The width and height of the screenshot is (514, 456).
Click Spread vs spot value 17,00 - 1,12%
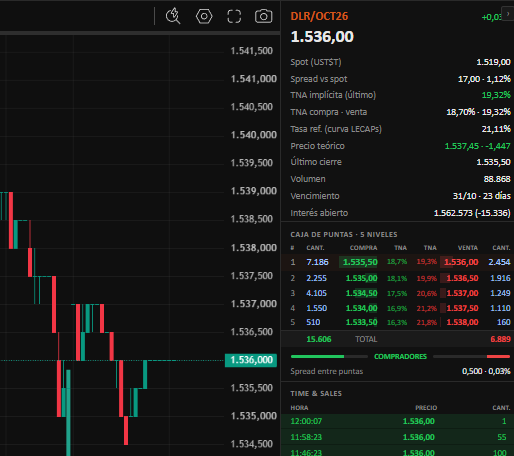484,79
